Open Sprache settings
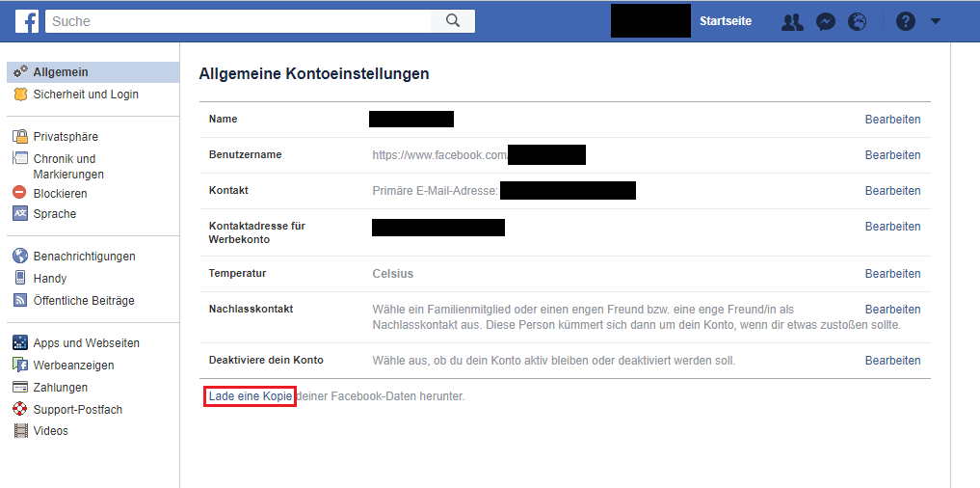This screenshot has height=488, width=980. (54, 214)
